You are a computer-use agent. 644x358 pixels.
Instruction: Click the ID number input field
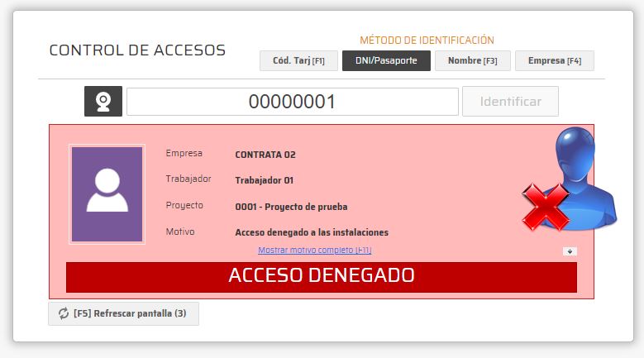coord(293,102)
